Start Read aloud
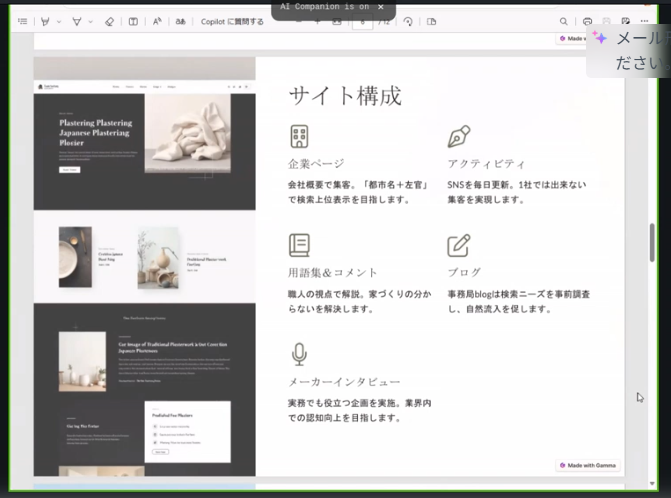The image size is (671, 498). (157, 21)
